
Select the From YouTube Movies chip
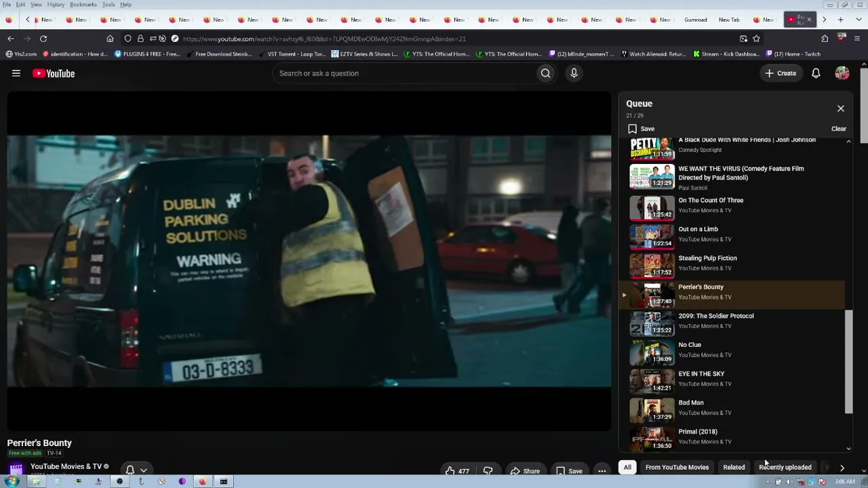677,467
